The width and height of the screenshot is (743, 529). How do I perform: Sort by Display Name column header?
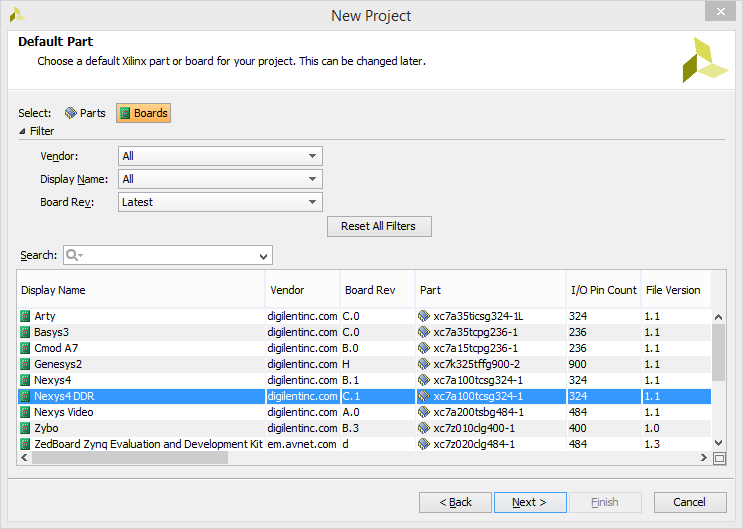(141, 290)
